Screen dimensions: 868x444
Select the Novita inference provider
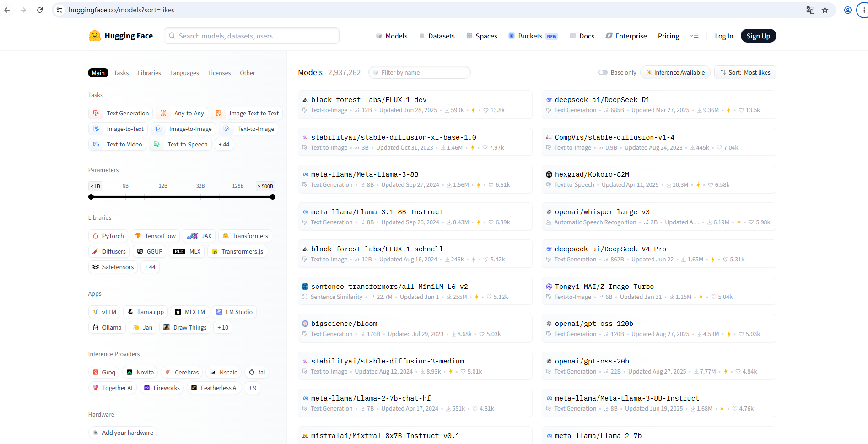140,372
